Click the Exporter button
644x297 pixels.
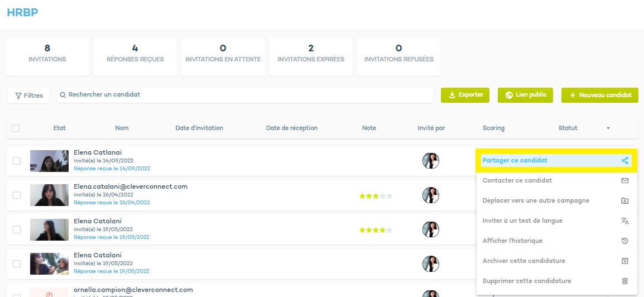[x=465, y=95]
